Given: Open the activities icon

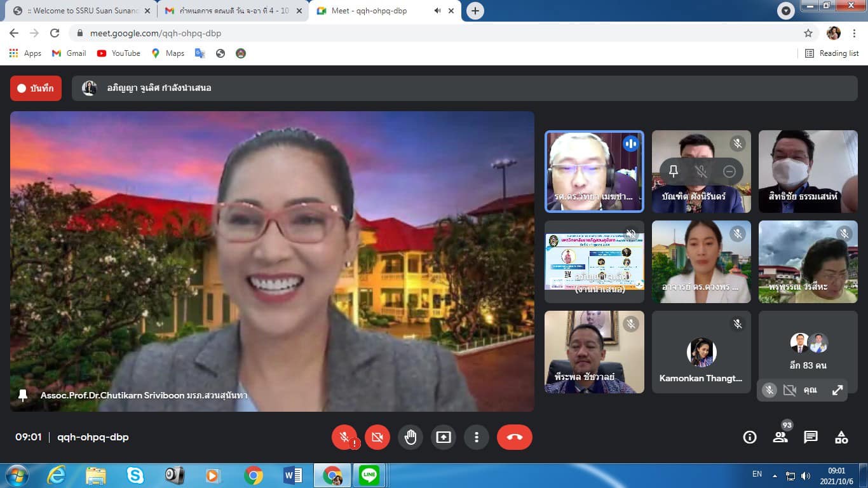Looking at the screenshot, I should coord(841,437).
